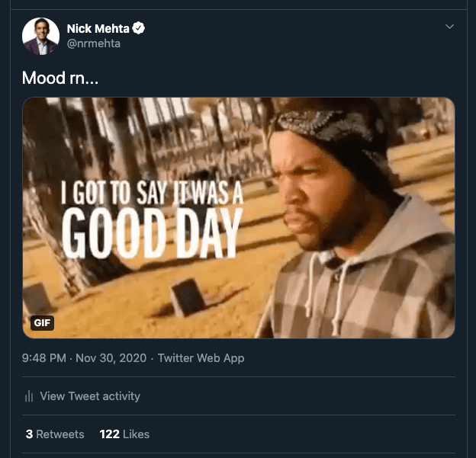Open the tweet activity bar chart icon
476x458 pixels.
(x=29, y=396)
